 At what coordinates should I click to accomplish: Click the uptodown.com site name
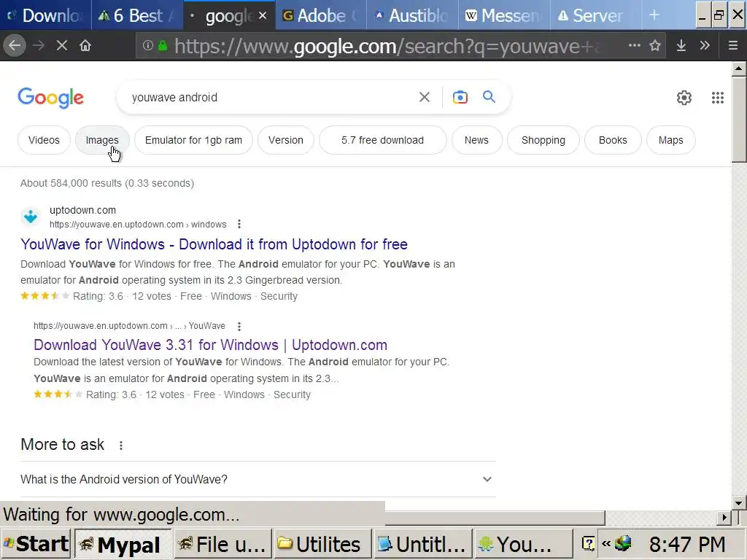click(x=83, y=210)
